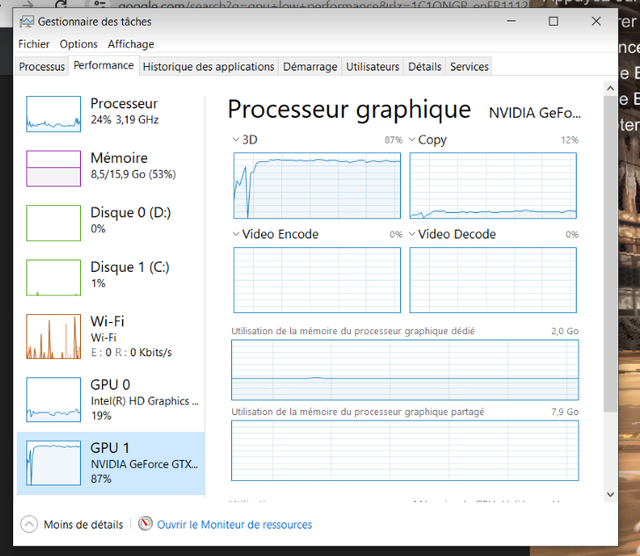
Task: Click the Resource Monitor gauge icon
Action: [145, 524]
